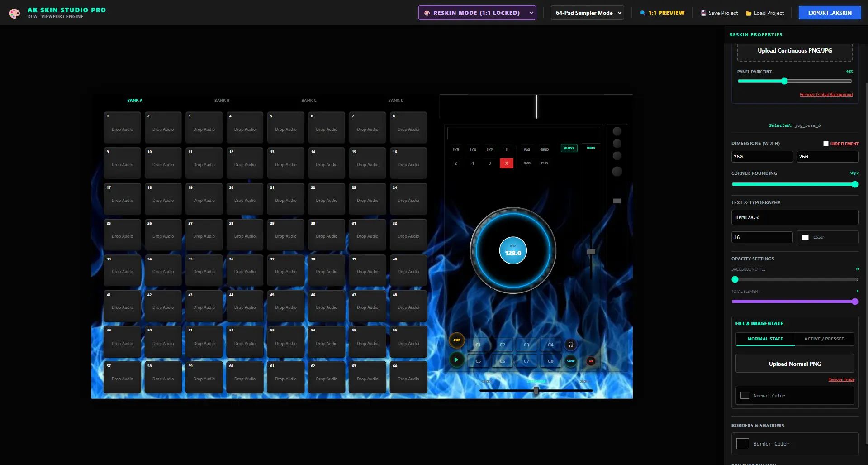Toggle the FLG effect button
This screenshot has width=868, height=465.
pos(527,149)
